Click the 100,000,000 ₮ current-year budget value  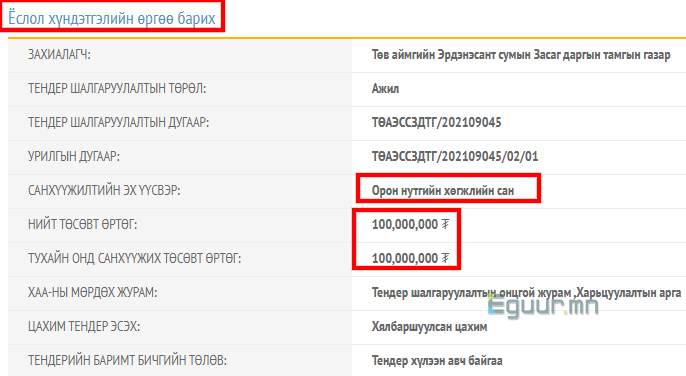click(x=410, y=258)
